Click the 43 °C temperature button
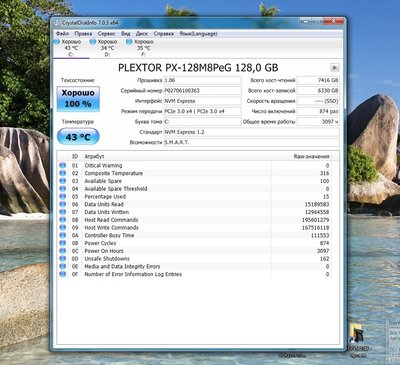Viewport: 400px width, 365px height. [x=78, y=137]
